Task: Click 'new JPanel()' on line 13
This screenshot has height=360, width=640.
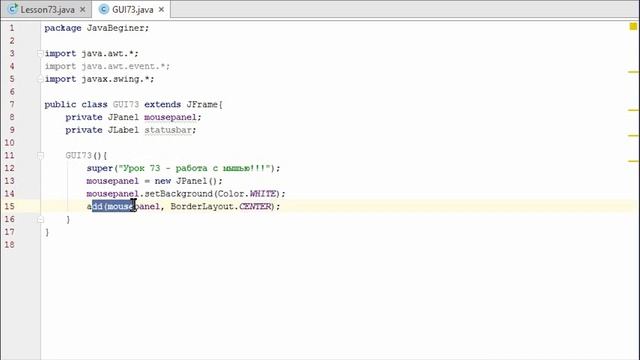Action: coord(186,181)
